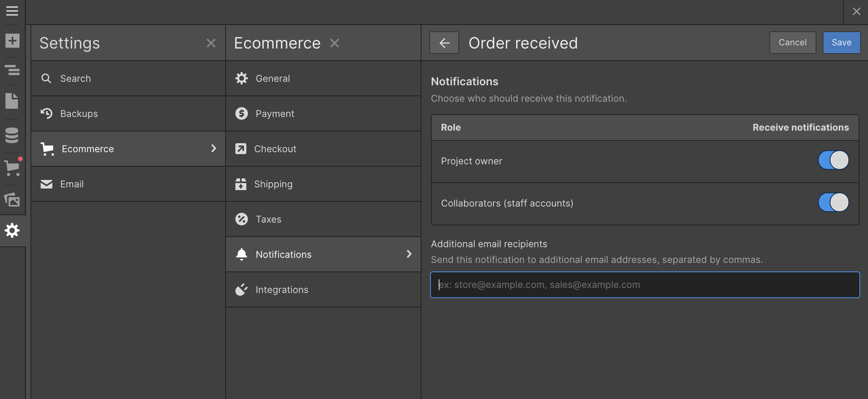Open the hamburger menu icon
The height and width of the screenshot is (399, 868).
pos(12,11)
